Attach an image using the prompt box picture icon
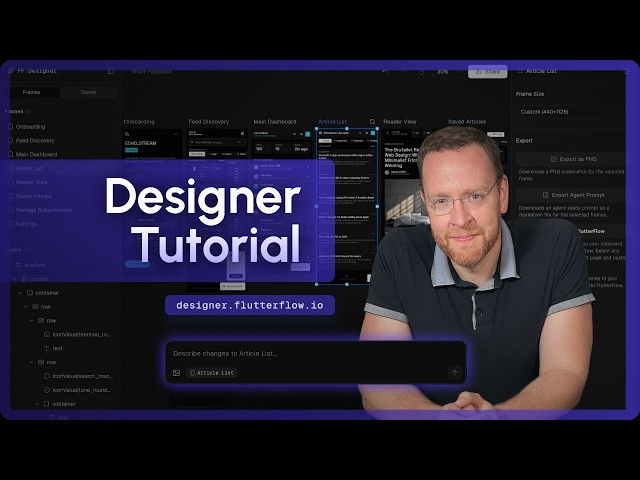The width and height of the screenshot is (640, 480). pyautogui.click(x=176, y=373)
